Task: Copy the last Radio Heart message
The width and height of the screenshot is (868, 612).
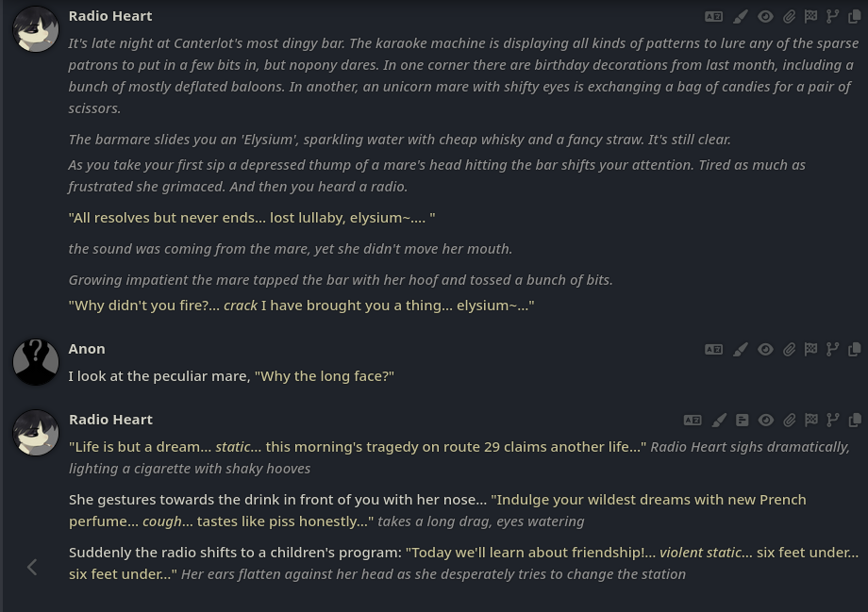Action: click(855, 420)
